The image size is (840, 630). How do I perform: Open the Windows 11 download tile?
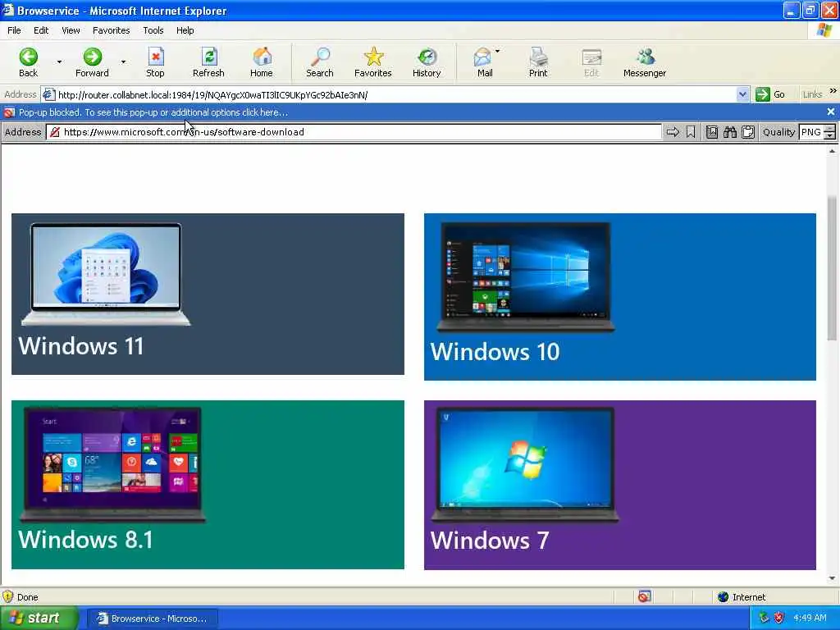[x=208, y=294]
